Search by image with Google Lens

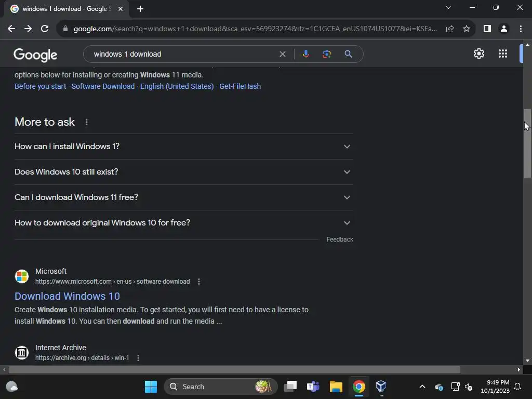(327, 54)
